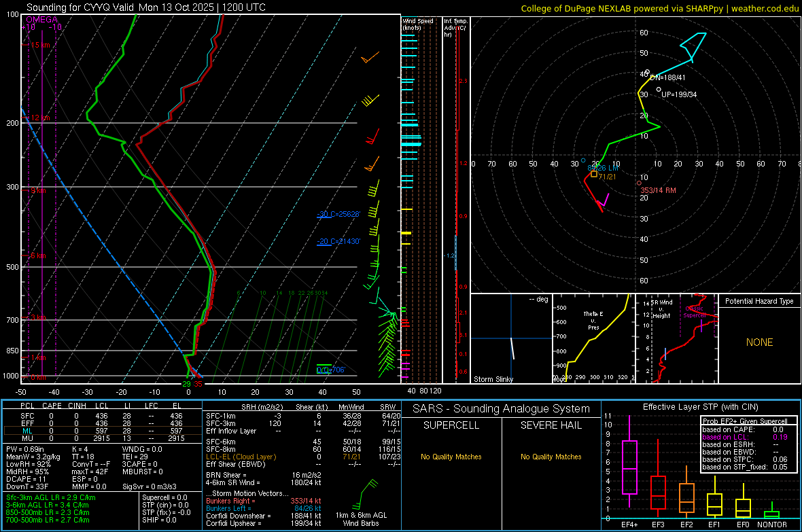Click the Sfc-3km AGL LR = 2.9 C/km line
Viewport: 802px width, 532px height.
pyautogui.click(x=51, y=497)
